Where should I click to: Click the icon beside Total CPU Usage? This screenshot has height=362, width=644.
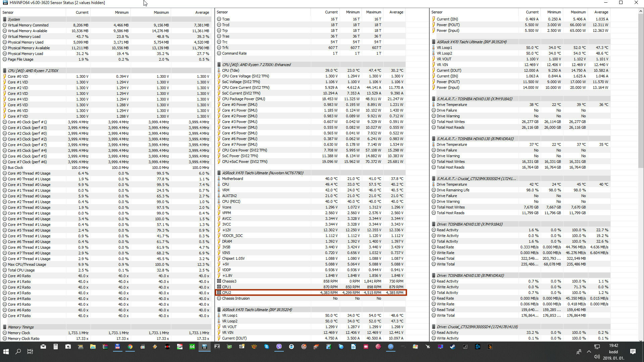(5, 270)
